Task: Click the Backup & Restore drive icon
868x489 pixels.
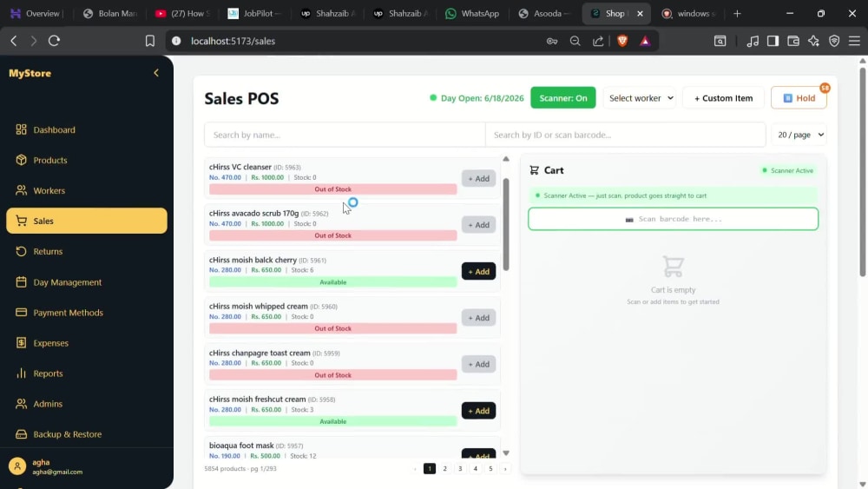Action: tap(21, 434)
